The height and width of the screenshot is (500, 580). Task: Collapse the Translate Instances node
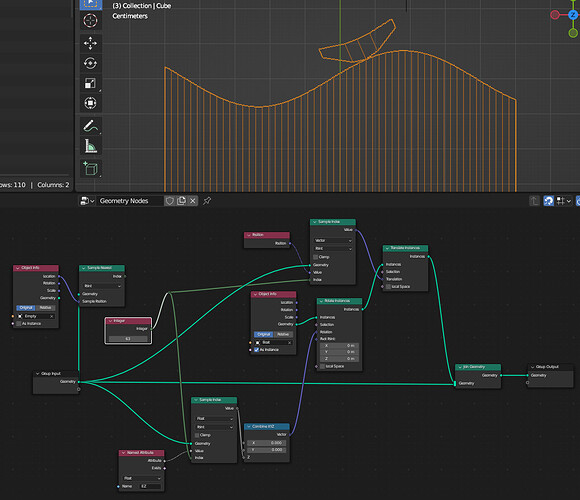(387, 248)
